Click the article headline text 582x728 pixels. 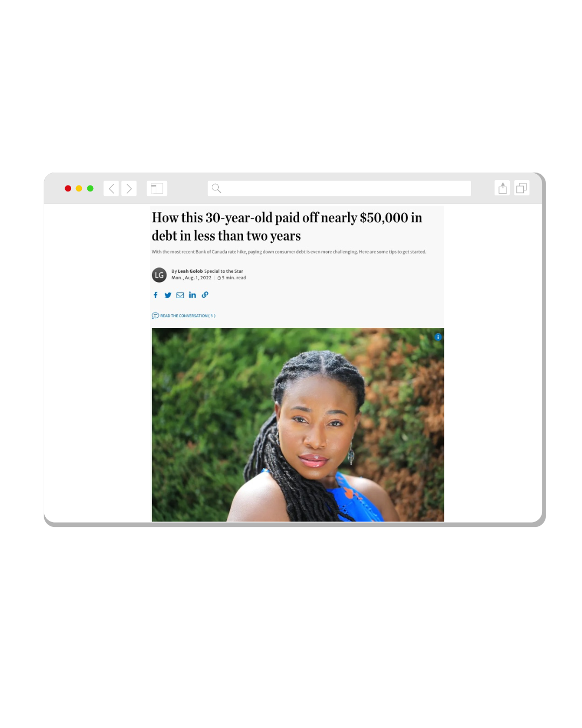click(287, 226)
